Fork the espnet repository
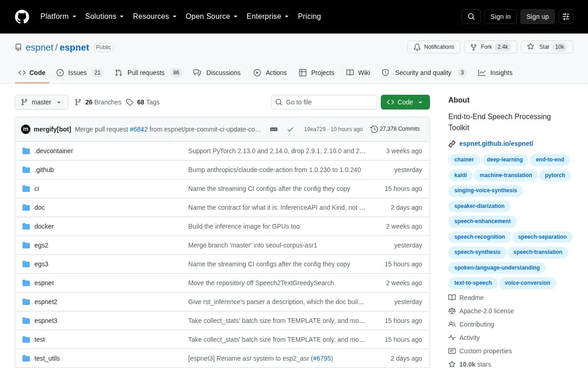The height and width of the screenshot is (368, 588). (x=490, y=47)
